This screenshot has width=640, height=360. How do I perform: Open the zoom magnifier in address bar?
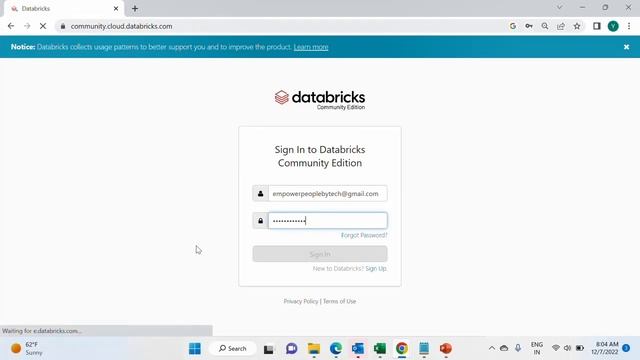(544, 26)
